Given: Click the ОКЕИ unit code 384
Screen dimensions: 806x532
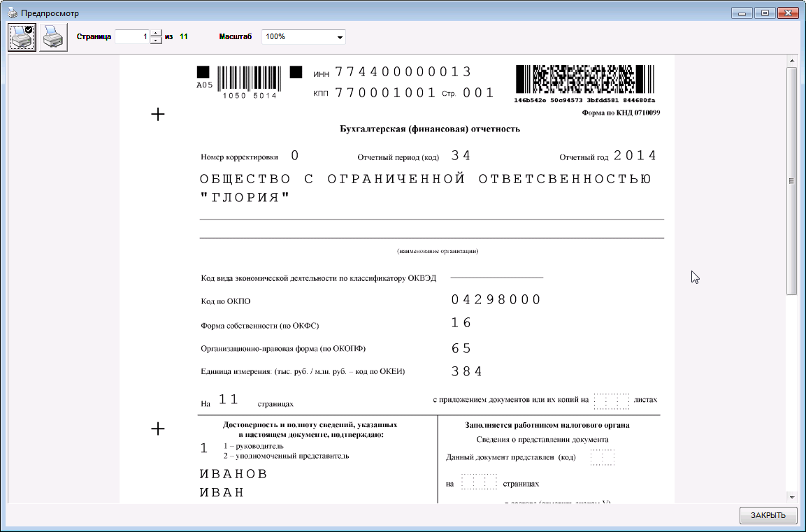Looking at the screenshot, I should click(x=467, y=372).
